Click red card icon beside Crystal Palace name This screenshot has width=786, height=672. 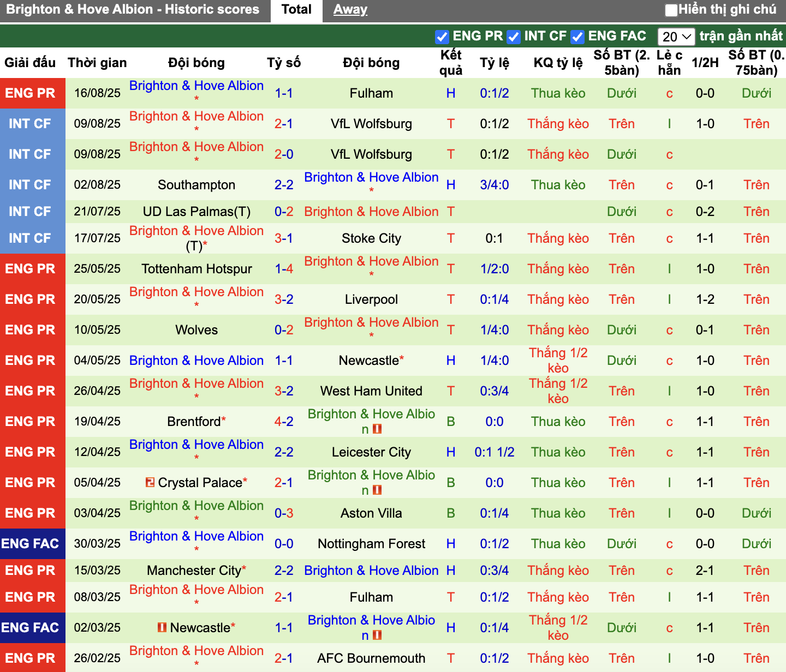click(x=150, y=482)
